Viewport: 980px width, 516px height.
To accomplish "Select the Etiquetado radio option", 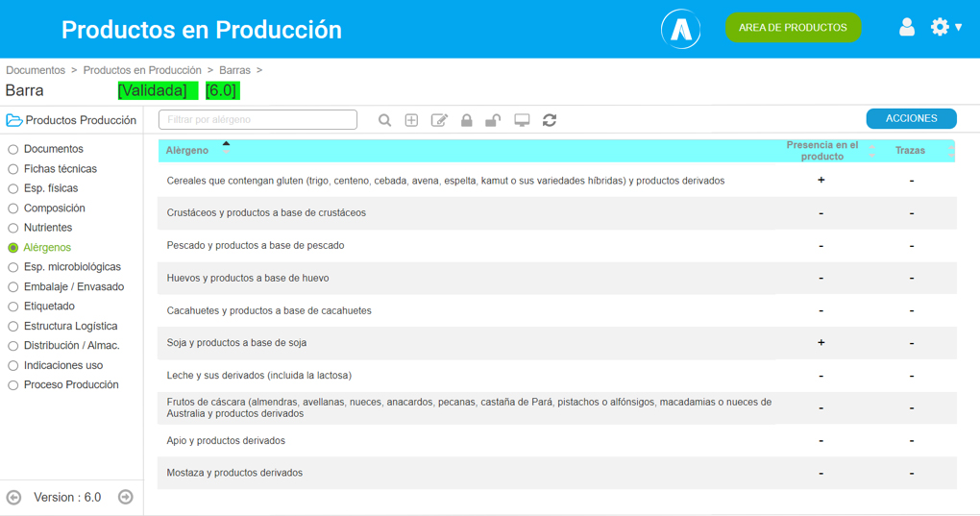I will pos(13,307).
